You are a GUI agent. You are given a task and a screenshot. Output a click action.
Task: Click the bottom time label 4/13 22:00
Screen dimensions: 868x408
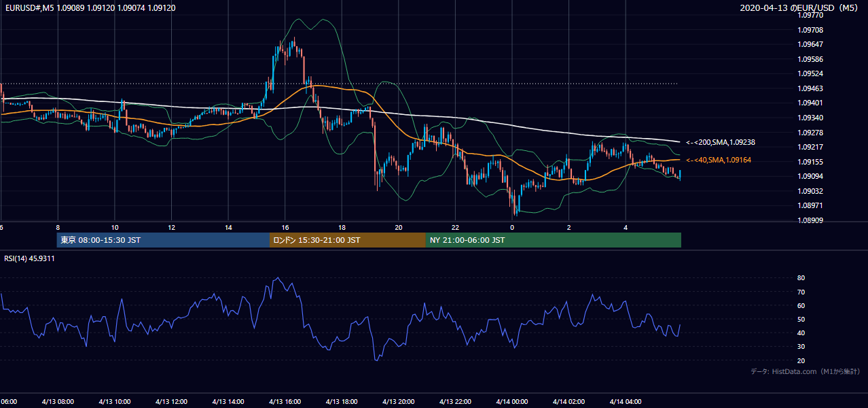pos(455,401)
